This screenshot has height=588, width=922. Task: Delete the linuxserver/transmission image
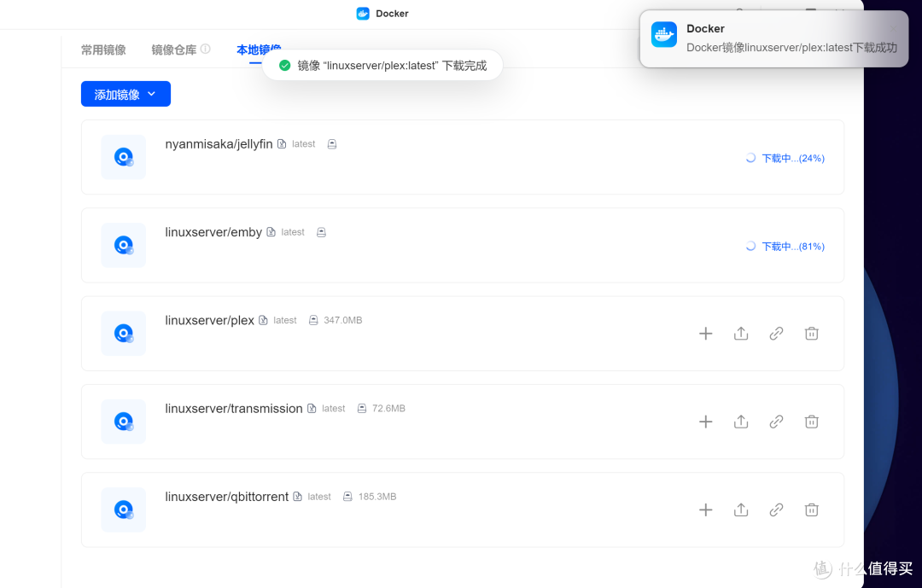point(812,422)
